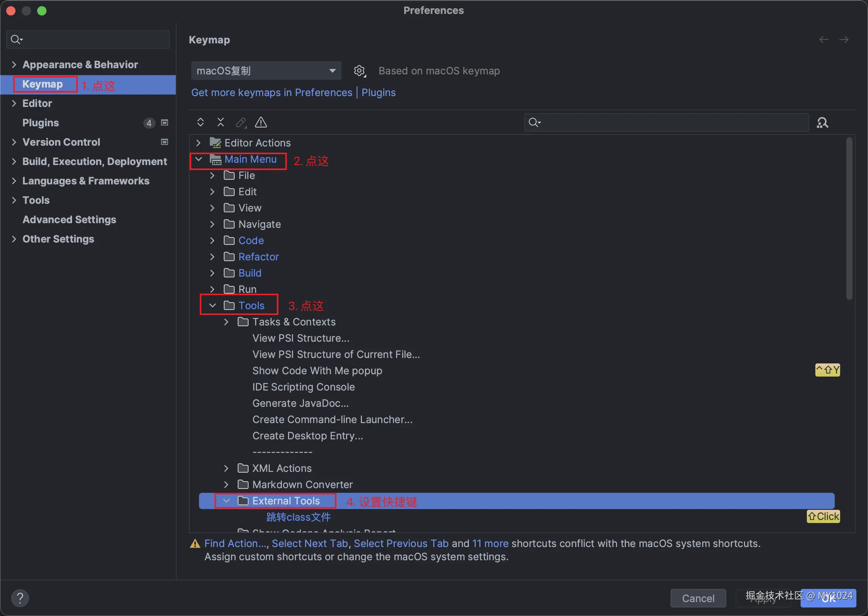868x616 pixels.
Task: Click the help question mark button
Action: pos(20,598)
